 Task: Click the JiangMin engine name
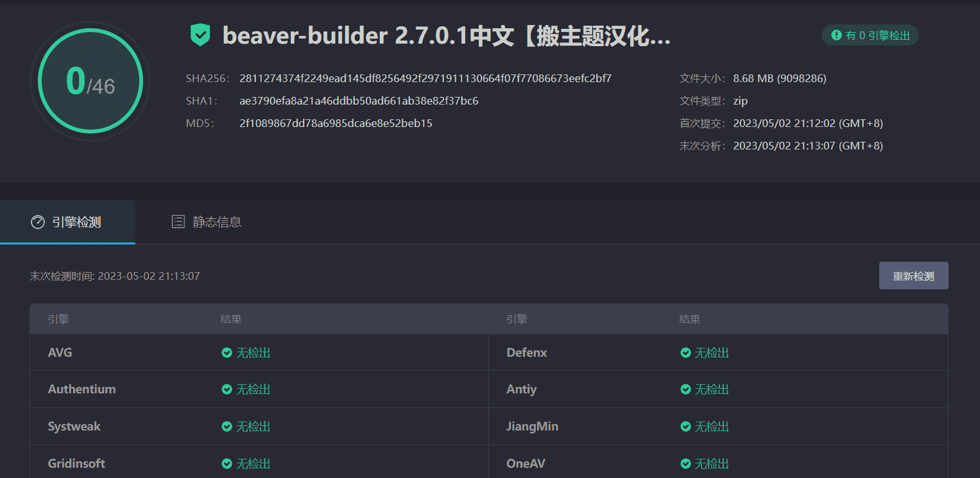coord(532,426)
